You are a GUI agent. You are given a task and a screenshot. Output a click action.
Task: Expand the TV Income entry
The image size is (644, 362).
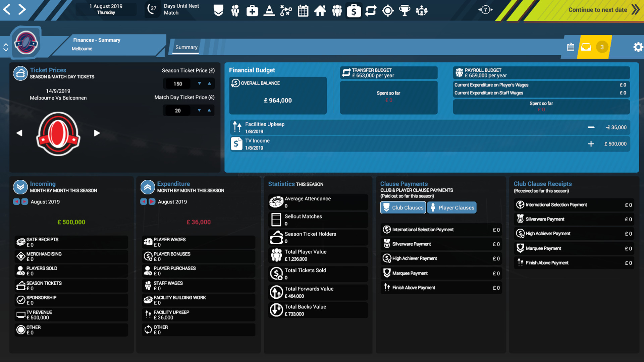(x=591, y=144)
